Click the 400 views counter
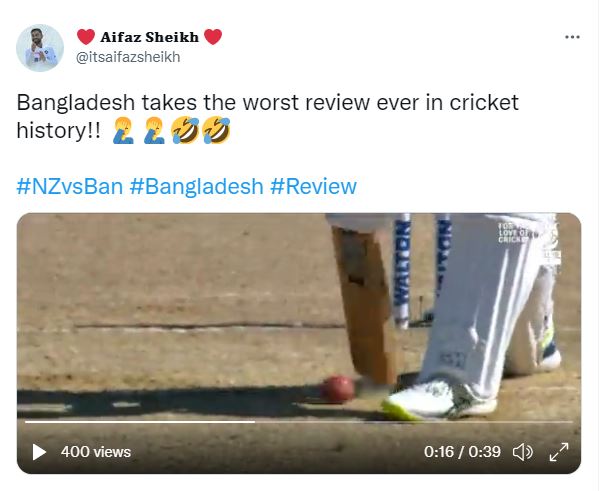The width and height of the screenshot is (600, 491). tap(96, 452)
